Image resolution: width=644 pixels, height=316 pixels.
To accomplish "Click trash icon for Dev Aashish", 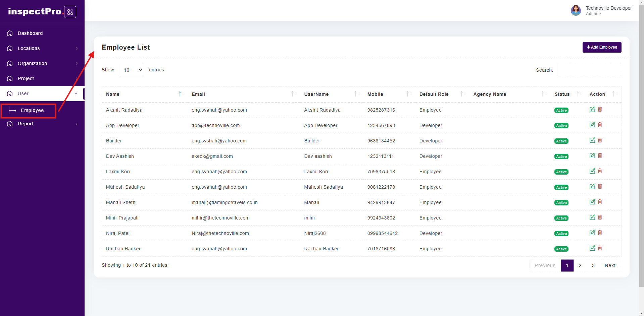I will pyautogui.click(x=600, y=156).
